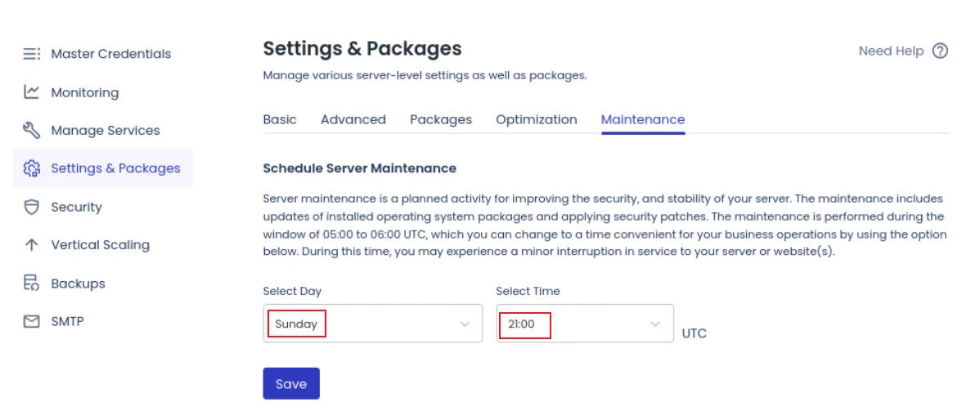Viewport: 980px width, 411px height.
Task: Click the chevron beside 21:00
Action: 655,324
